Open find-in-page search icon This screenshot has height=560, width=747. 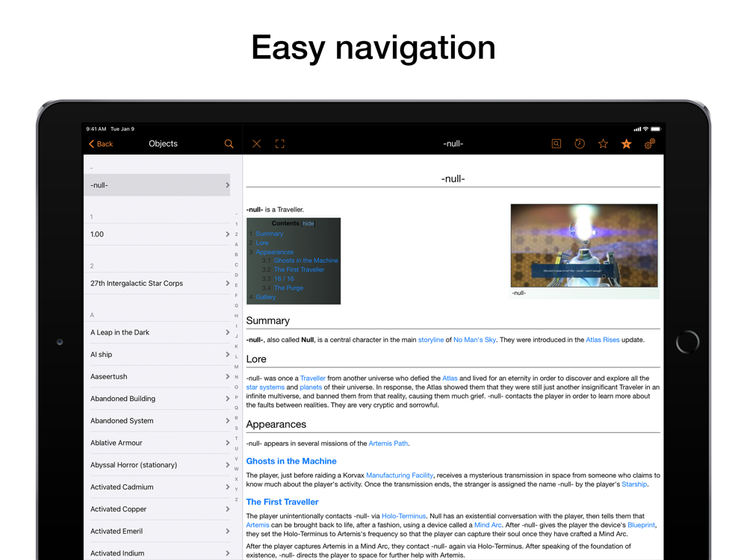click(x=556, y=144)
